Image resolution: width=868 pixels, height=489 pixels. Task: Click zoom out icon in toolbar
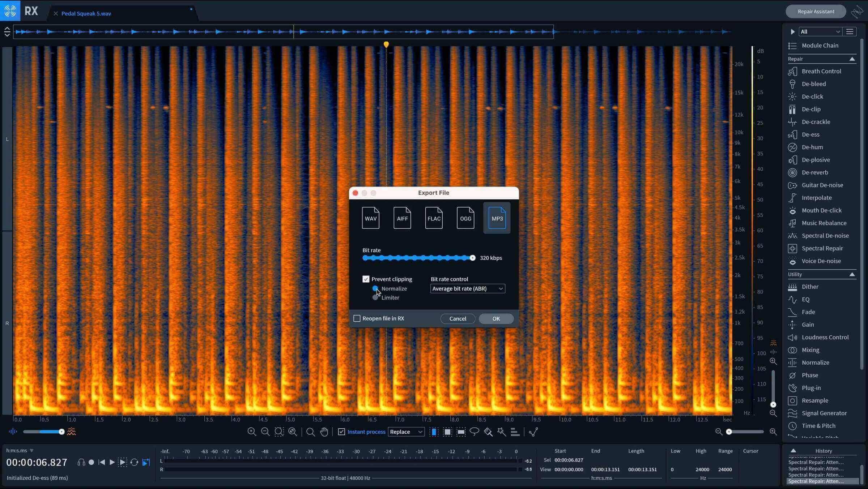(x=265, y=432)
